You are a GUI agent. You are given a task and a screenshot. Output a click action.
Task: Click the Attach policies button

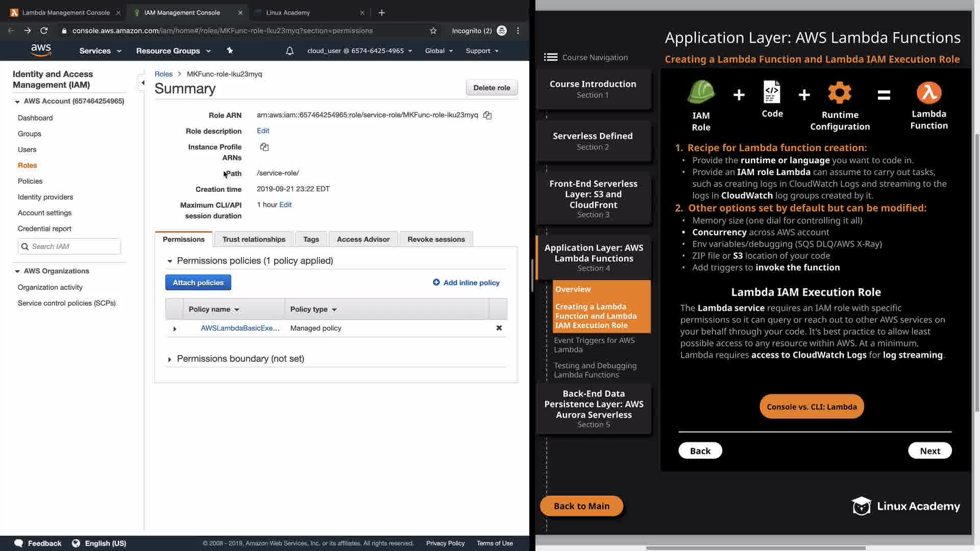[198, 283]
